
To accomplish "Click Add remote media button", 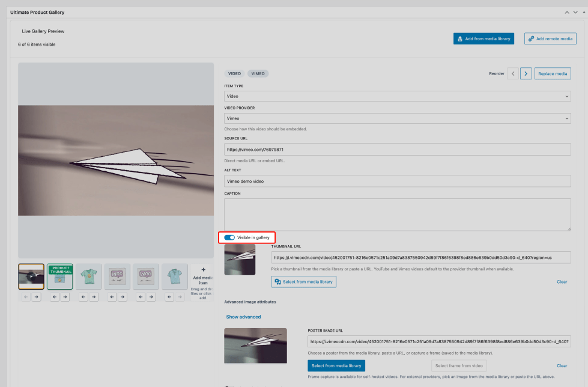I will tap(550, 38).
